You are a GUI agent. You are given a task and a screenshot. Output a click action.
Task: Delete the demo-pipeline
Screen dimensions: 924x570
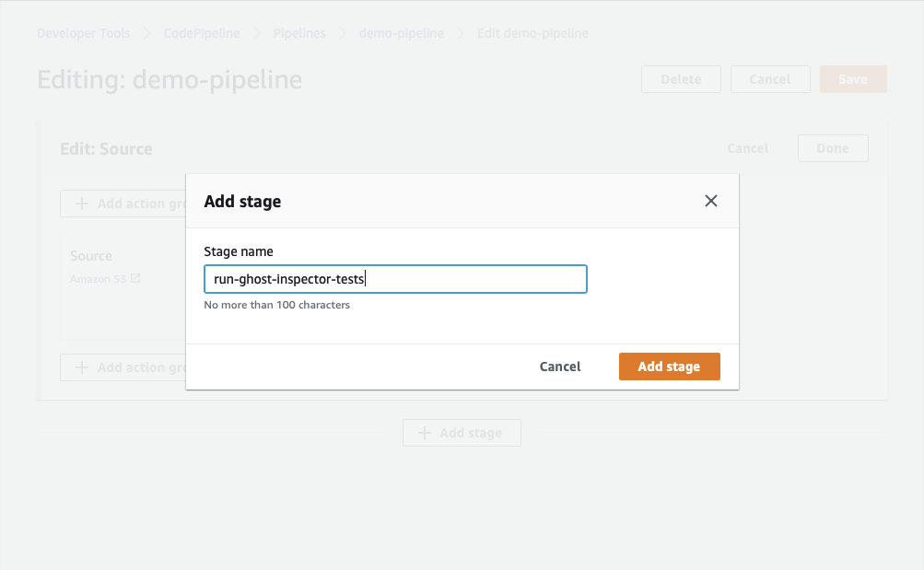681,78
